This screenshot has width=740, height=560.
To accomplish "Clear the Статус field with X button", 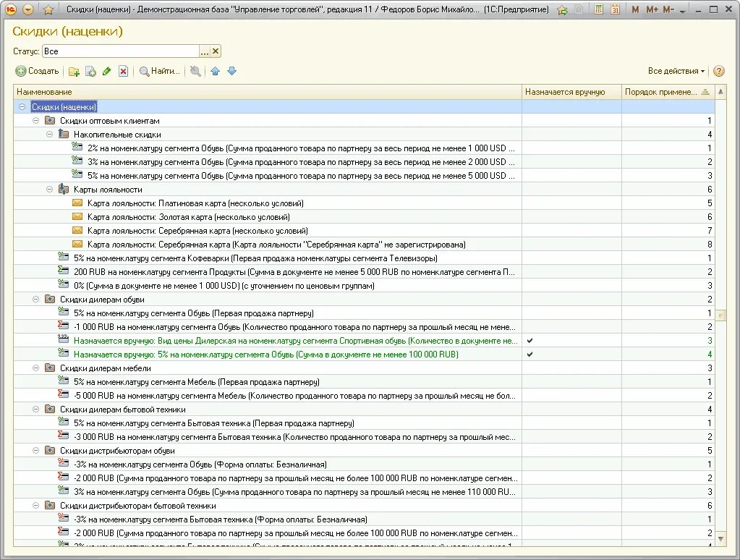I will (216, 51).
